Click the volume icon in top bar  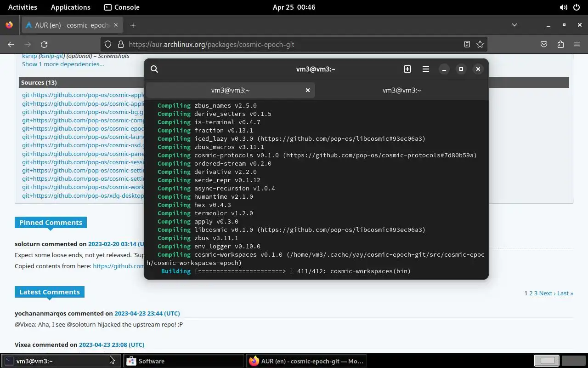pyautogui.click(x=563, y=7)
